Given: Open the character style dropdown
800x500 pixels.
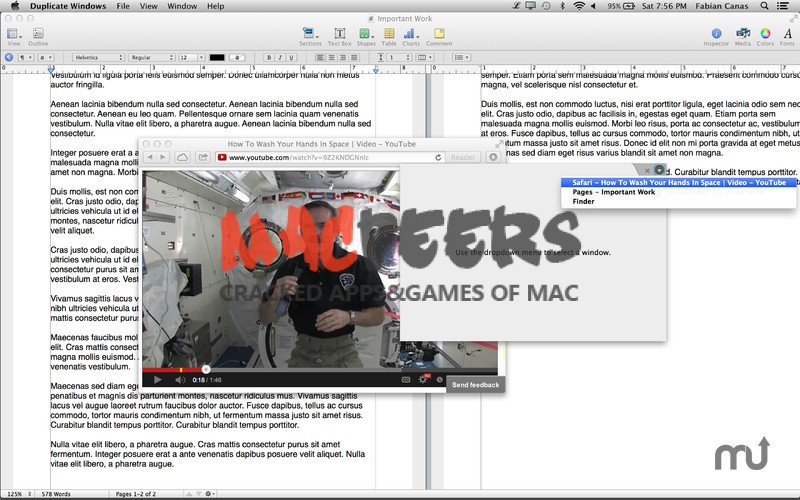Looking at the screenshot, I should coord(45,58).
